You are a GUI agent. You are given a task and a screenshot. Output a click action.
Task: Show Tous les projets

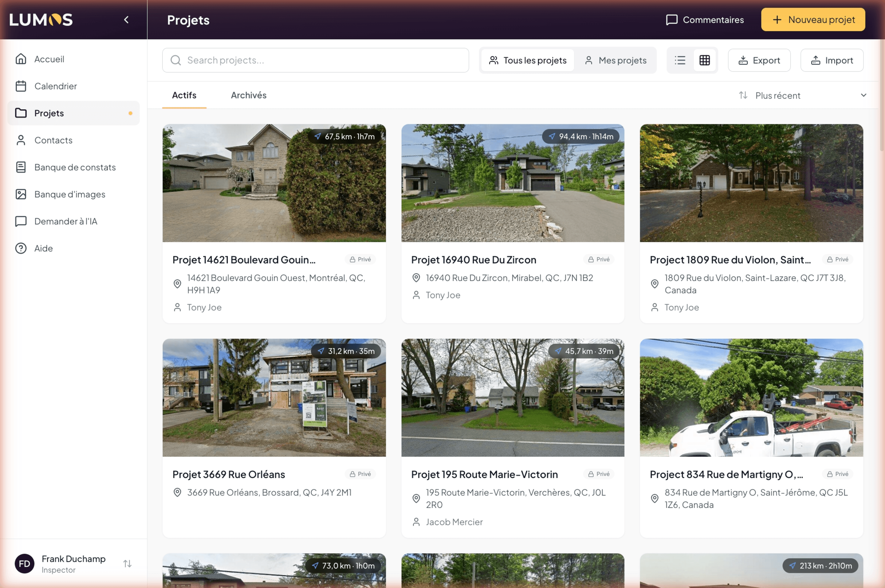(x=528, y=61)
